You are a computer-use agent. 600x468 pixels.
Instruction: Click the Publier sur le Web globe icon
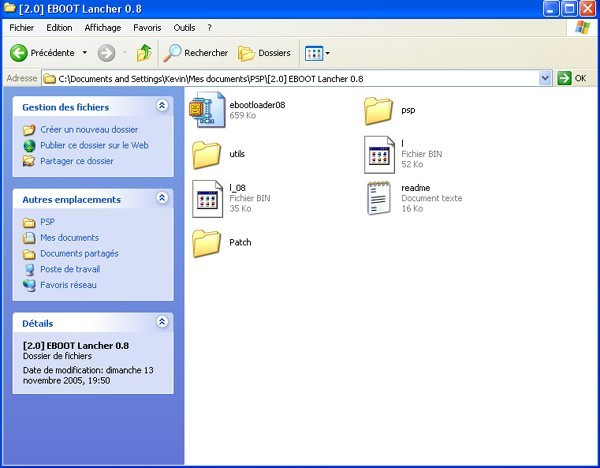(x=29, y=145)
